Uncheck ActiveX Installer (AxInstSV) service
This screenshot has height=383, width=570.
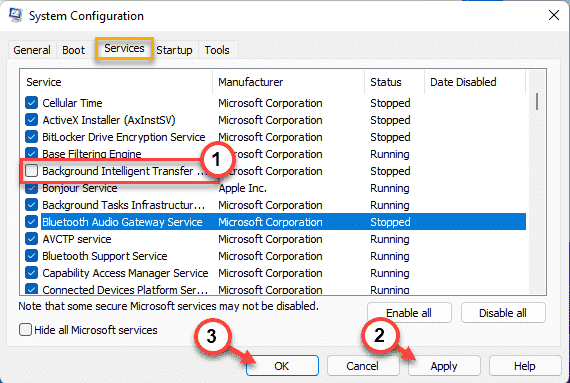click(x=32, y=120)
